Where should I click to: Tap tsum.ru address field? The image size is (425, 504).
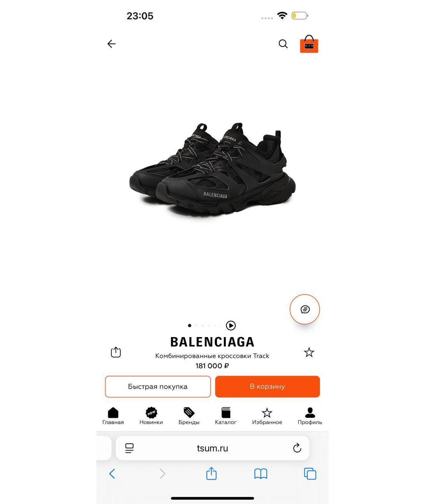click(x=213, y=448)
